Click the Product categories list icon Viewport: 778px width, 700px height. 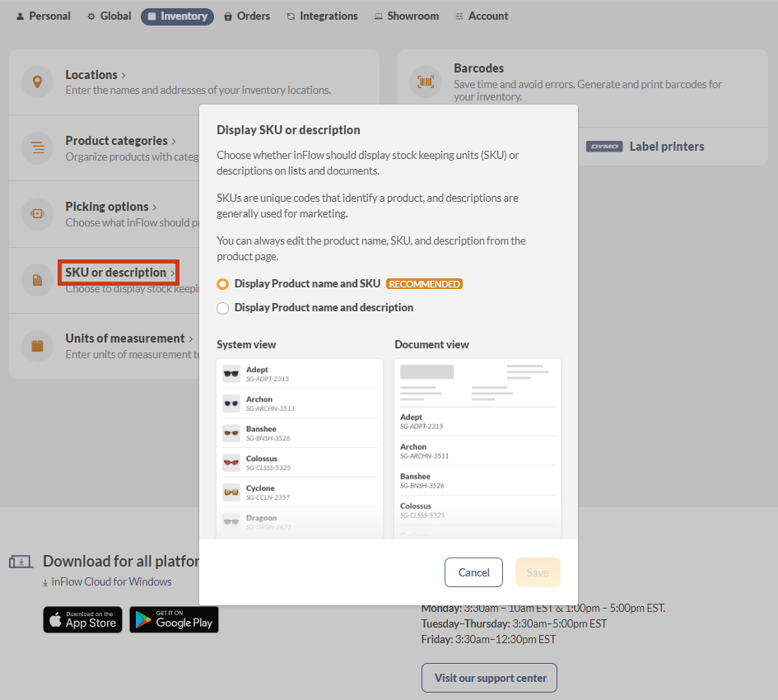coord(37,148)
